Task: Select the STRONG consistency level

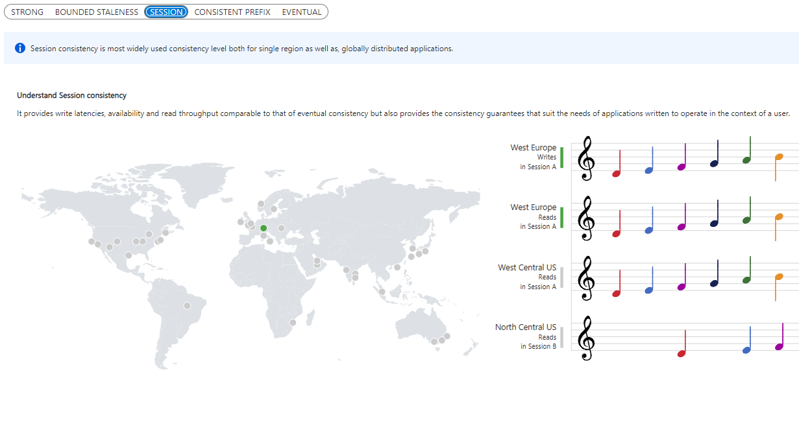Action: click(x=27, y=12)
